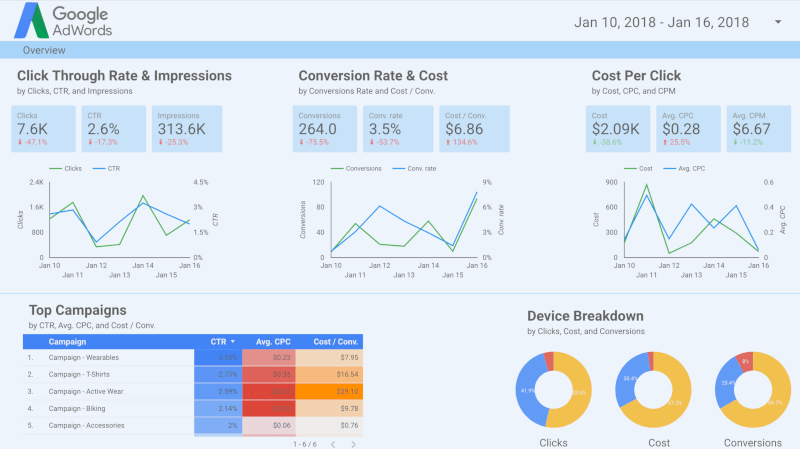Select the Clicks donut chart

click(x=553, y=390)
